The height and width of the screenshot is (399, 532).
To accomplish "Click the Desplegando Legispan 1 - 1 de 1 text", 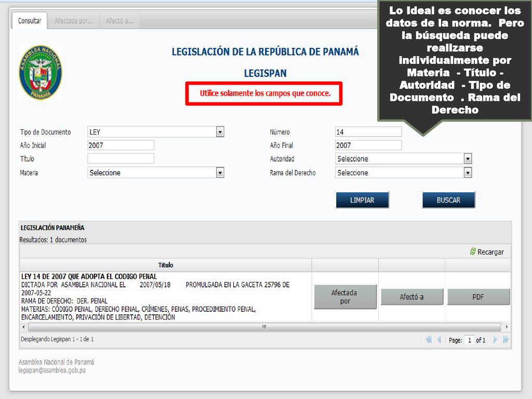I will (x=57, y=339).
